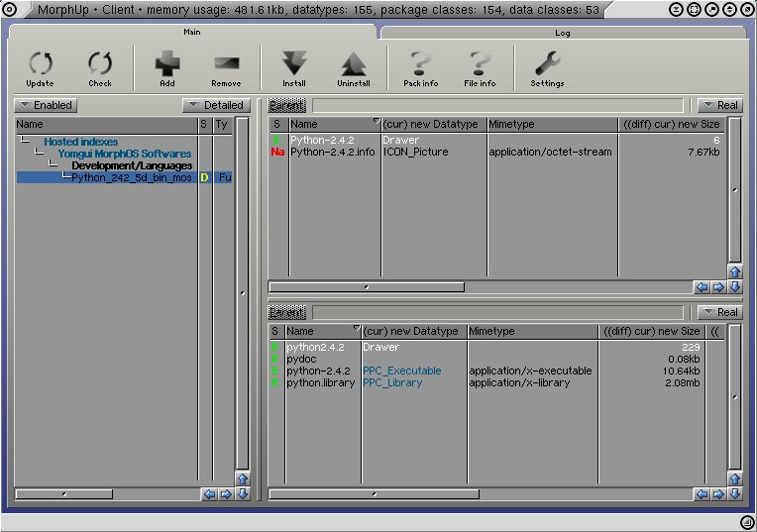Select the pydoc file row
The height and width of the screenshot is (532, 757).
[497, 360]
